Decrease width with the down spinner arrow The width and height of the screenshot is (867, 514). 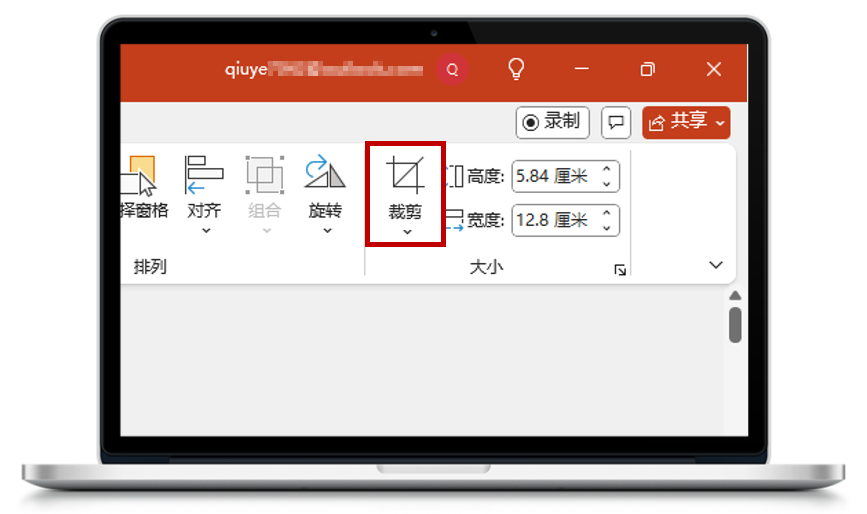point(606,228)
